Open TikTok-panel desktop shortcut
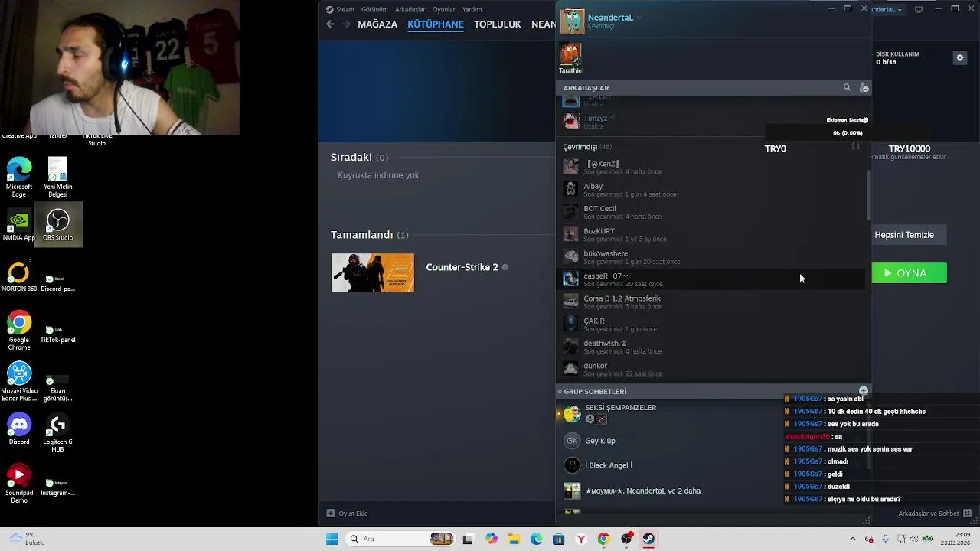 coord(57,333)
